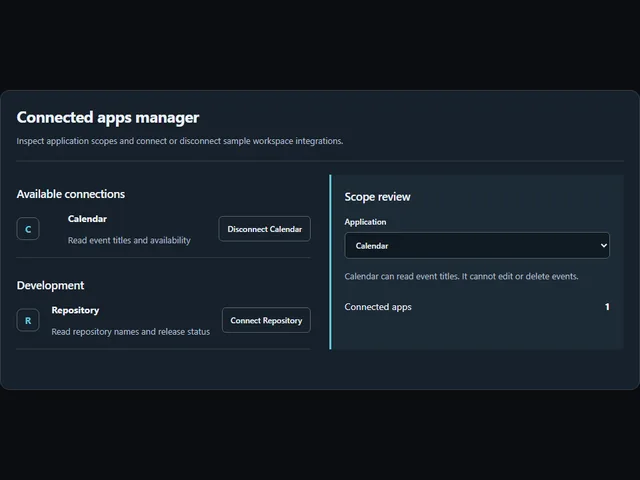Connect the Repository integration
This screenshot has width=640, height=480.
pyautogui.click(x=266, y=320)
